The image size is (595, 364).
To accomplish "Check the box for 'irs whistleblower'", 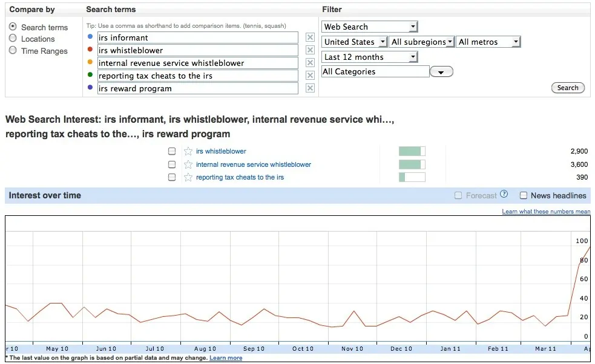I will [172, 151].
